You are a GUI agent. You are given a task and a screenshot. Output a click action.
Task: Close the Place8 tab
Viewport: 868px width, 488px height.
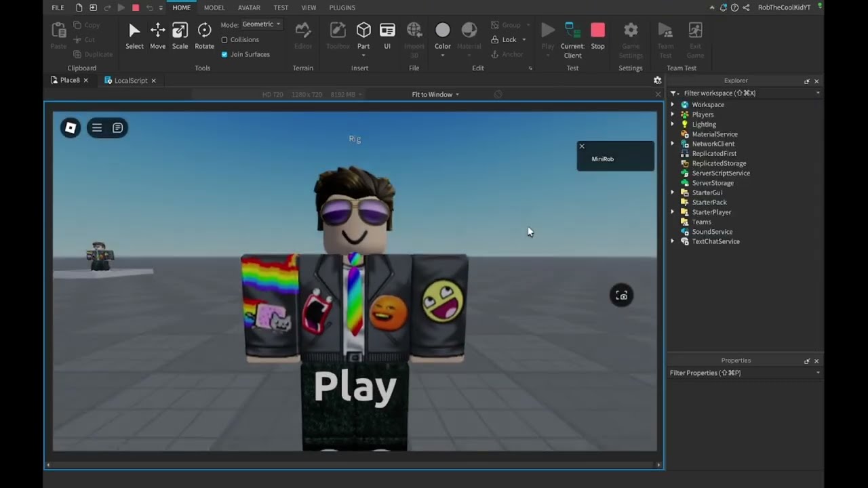85,80
